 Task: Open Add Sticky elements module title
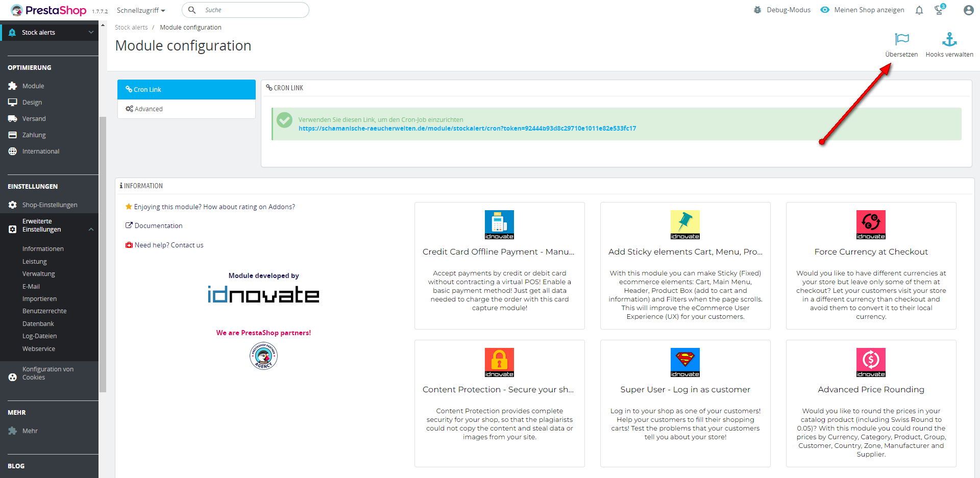coord(685,252)
